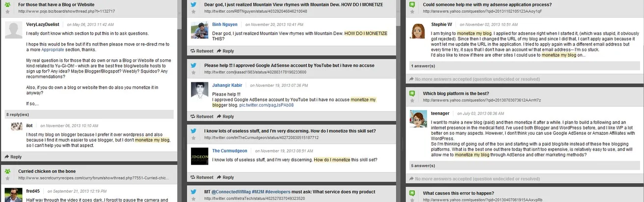Open 'Which blog platform is the best?' title
Screen dimensions: 644x202
point(456,93)
